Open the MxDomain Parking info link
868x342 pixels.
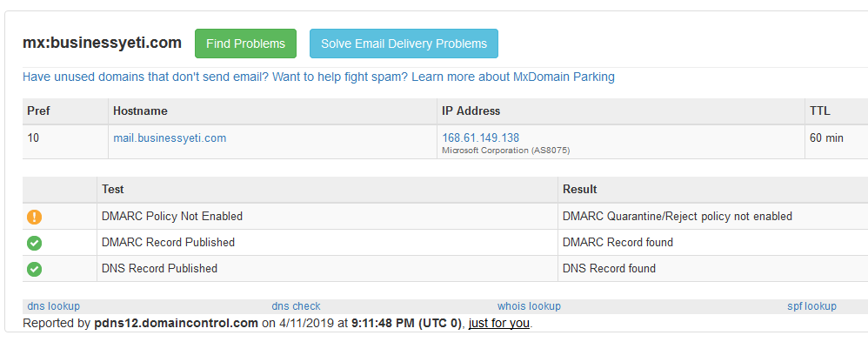[x=319, y=77]
